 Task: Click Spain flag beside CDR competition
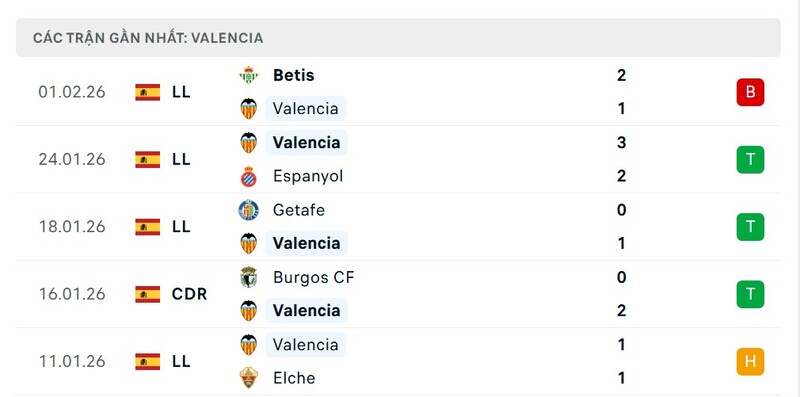(x=147, y=294)
